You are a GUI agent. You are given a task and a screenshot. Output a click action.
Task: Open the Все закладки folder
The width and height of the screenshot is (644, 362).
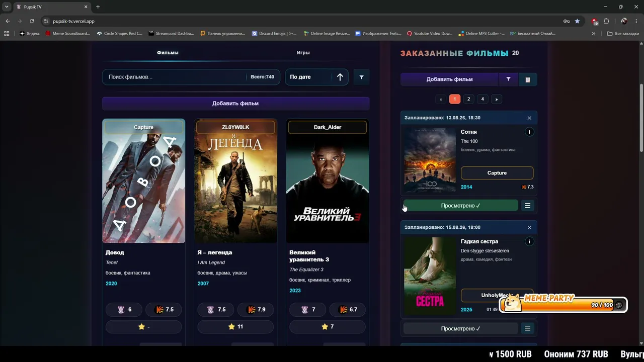(623, 34)
